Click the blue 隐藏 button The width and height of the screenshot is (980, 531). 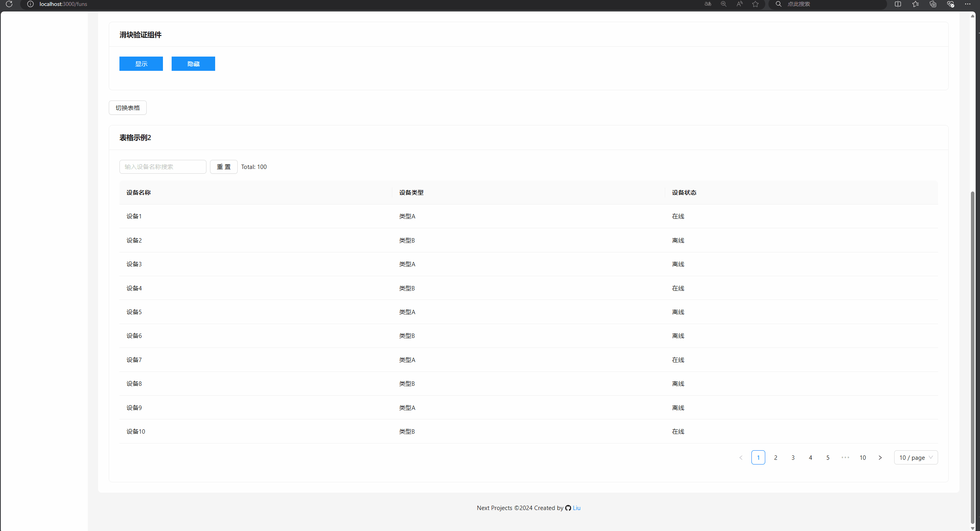193,64
